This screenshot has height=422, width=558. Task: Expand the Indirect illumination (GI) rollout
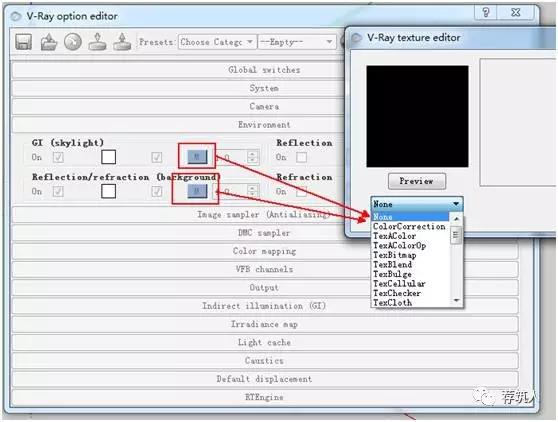tap(265, 306)
